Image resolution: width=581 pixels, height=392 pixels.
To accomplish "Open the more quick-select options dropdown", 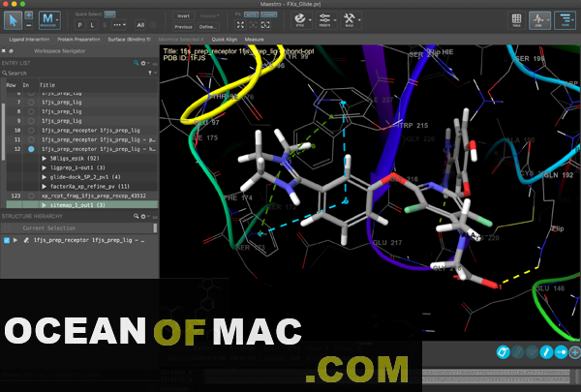I will 119,25.
